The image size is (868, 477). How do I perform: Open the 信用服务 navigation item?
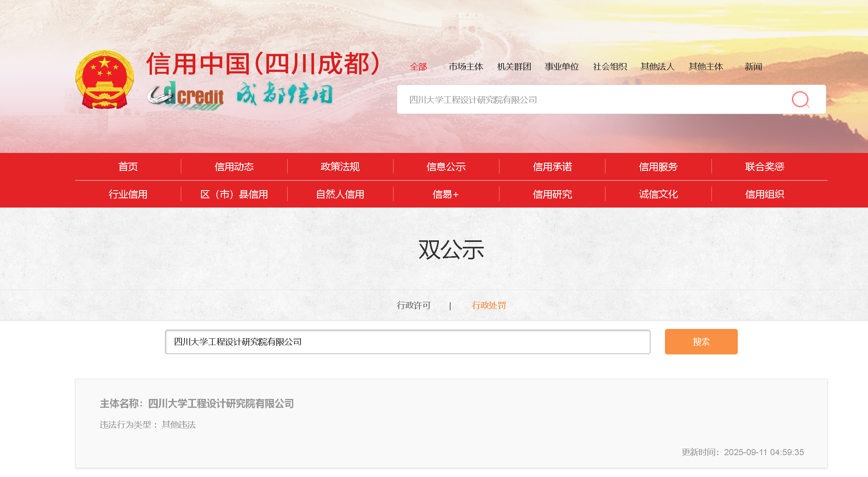click(658, 167)
